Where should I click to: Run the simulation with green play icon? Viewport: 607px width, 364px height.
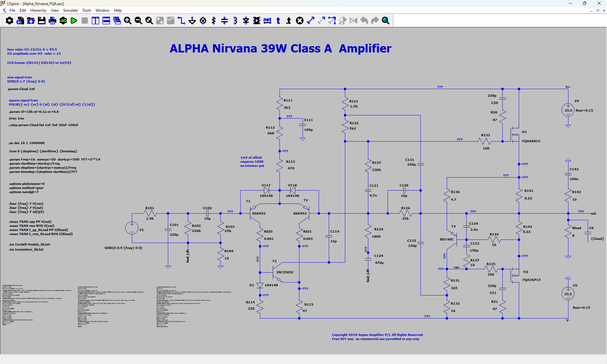(74, 21)
